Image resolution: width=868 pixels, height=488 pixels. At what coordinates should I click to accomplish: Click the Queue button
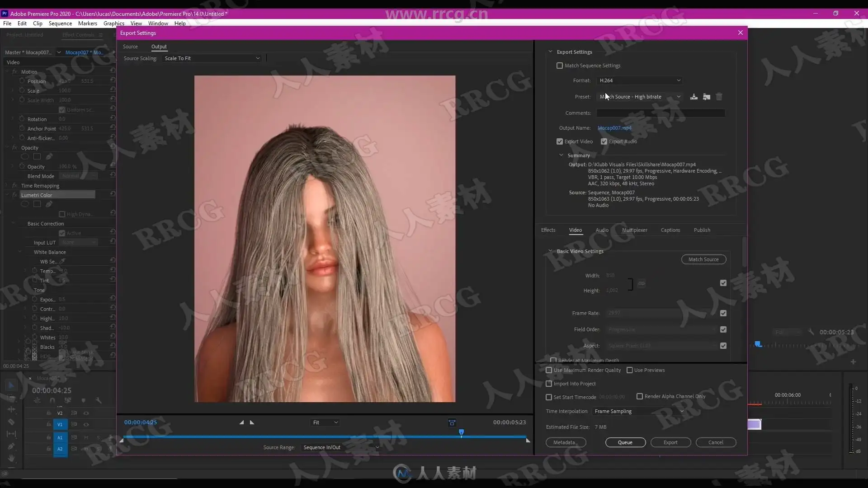coord(625,442)
